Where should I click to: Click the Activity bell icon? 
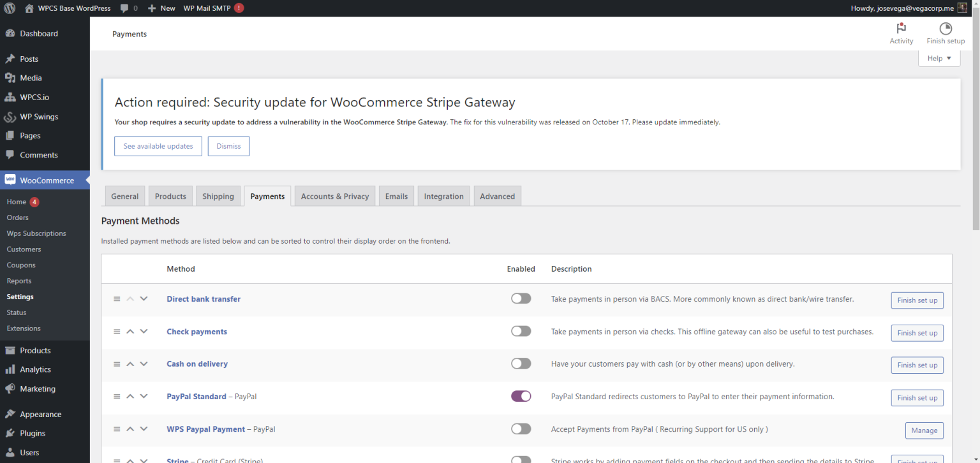pos(901,29)
